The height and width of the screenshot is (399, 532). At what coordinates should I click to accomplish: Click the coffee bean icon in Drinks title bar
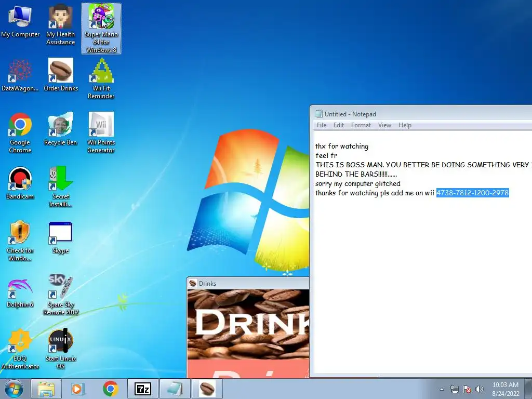(x=193, y=283)
